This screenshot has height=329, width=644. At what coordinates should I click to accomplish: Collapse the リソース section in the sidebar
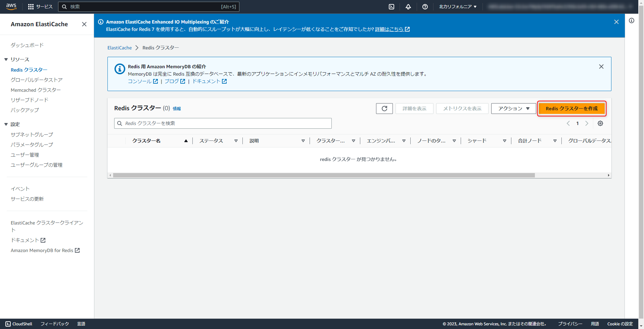[6, 59]
